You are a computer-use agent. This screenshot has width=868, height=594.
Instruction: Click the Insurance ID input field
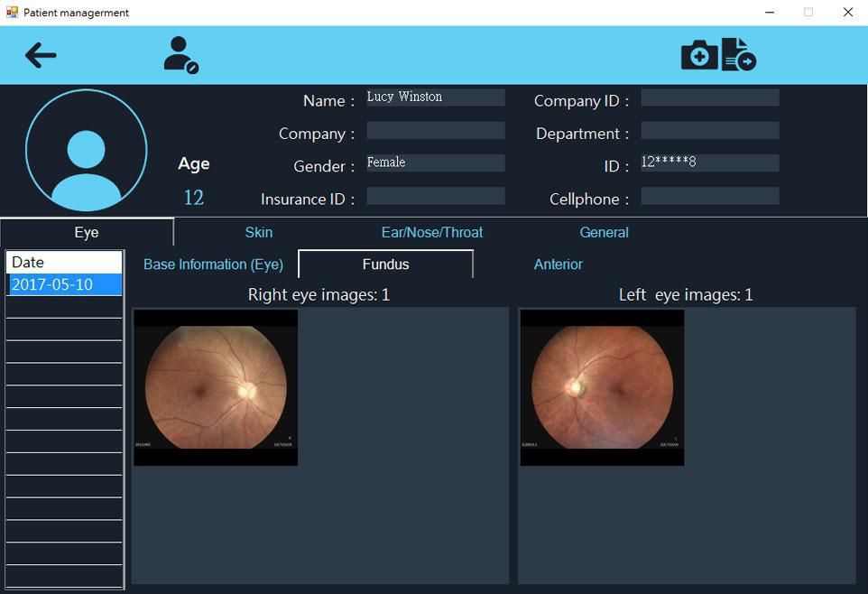(x=435, y=196)
